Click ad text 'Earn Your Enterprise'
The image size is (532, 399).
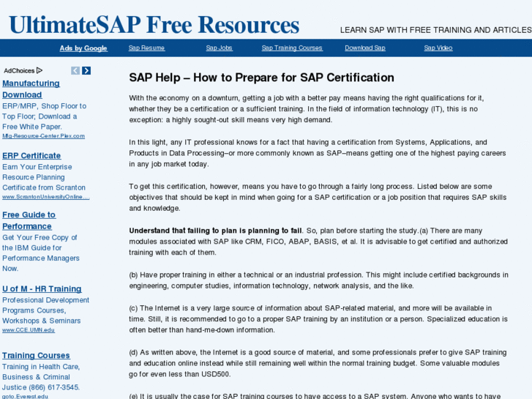pos(37,167)
